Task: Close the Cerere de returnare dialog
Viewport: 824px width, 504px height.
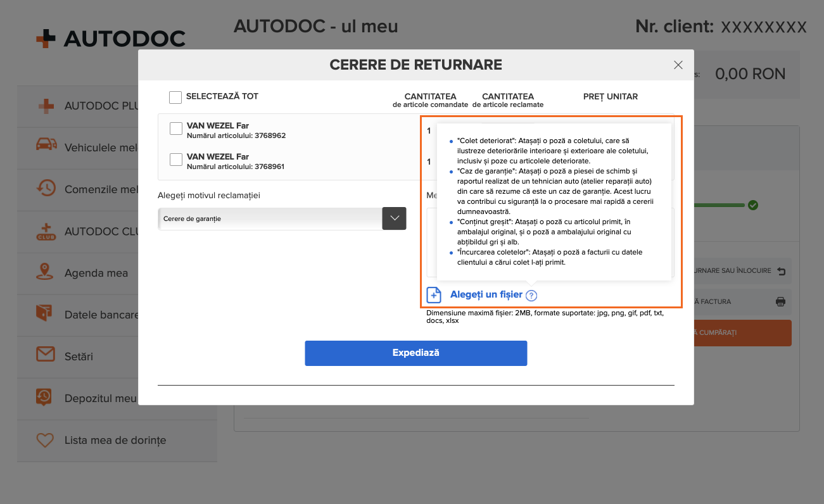Action: (x=678, y=65)
